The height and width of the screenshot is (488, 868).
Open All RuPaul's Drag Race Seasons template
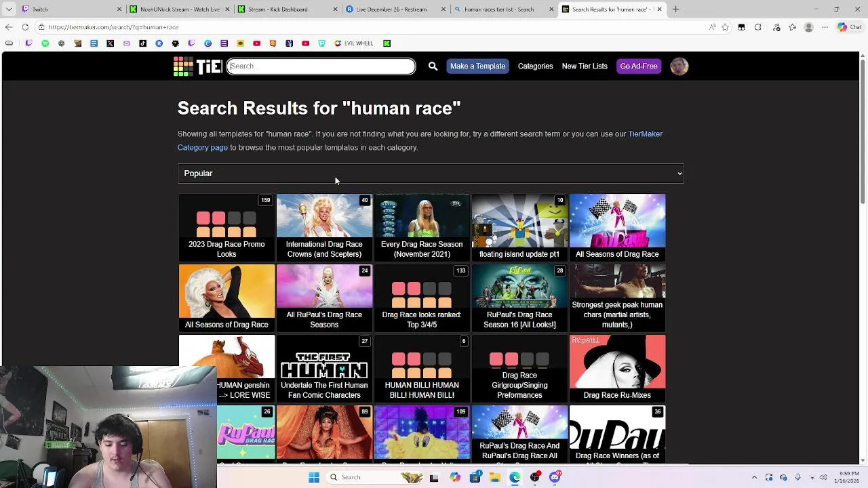tap(324, 298)
